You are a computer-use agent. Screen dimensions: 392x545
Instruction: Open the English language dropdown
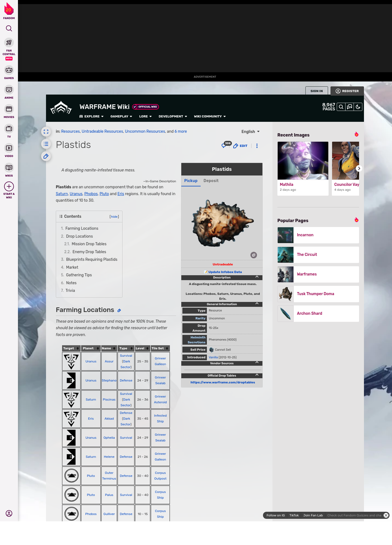pyautogui.click(x=250, y=132)
